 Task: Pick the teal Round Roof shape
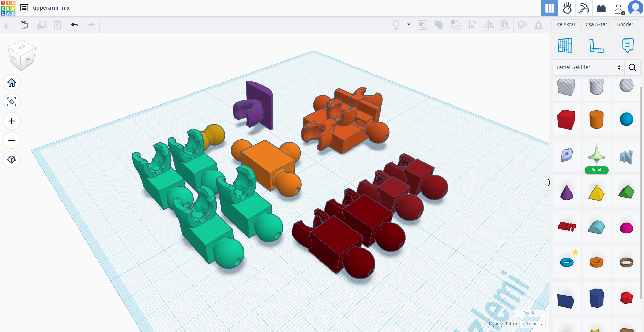tap(596, 227)
